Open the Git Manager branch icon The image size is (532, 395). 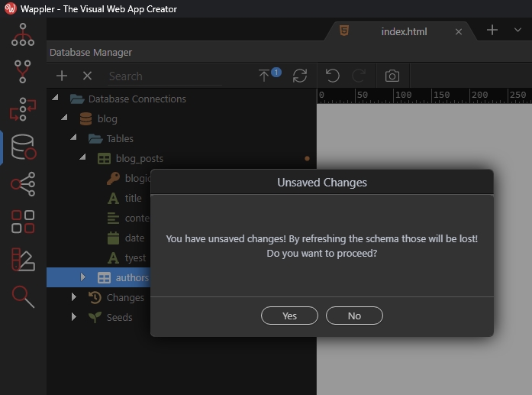[23, 72]
